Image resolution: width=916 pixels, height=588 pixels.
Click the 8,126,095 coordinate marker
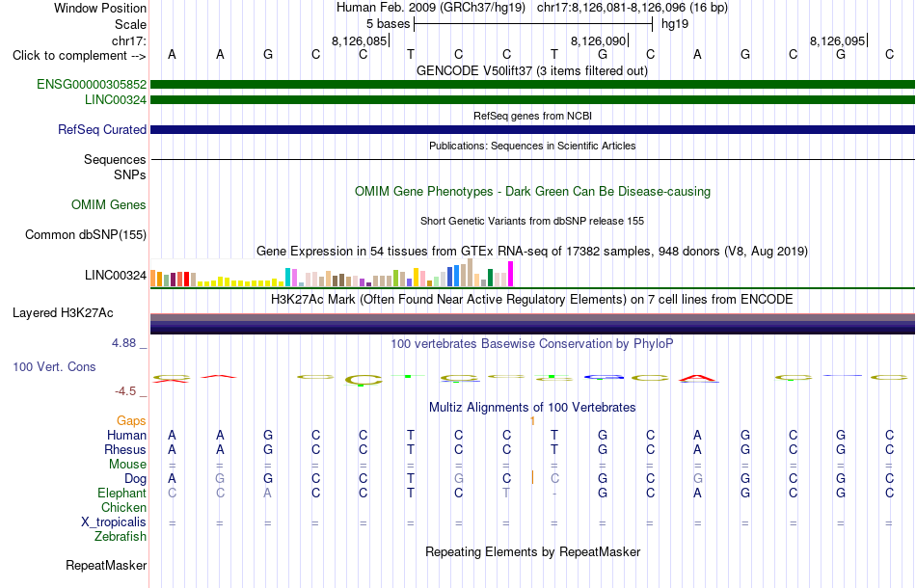[x=838, y=40]
